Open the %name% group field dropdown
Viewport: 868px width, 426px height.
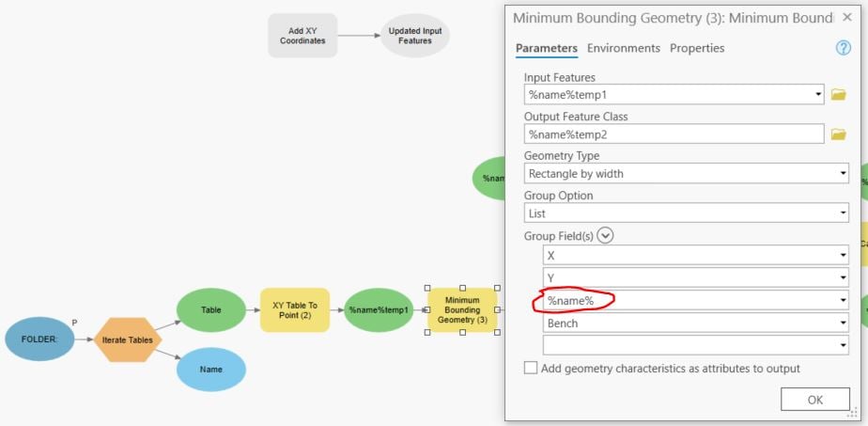point(843,300)
